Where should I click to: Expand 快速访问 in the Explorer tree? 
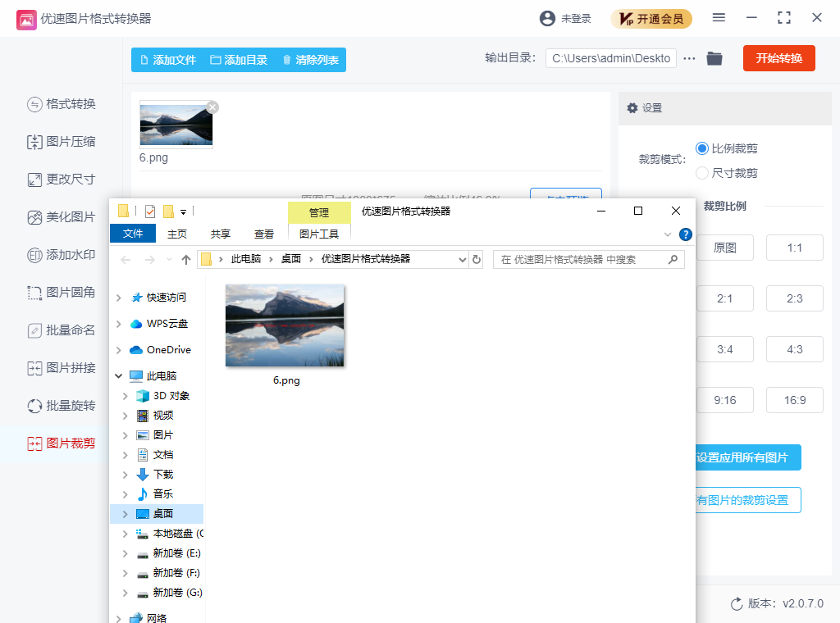click(118, 298)
